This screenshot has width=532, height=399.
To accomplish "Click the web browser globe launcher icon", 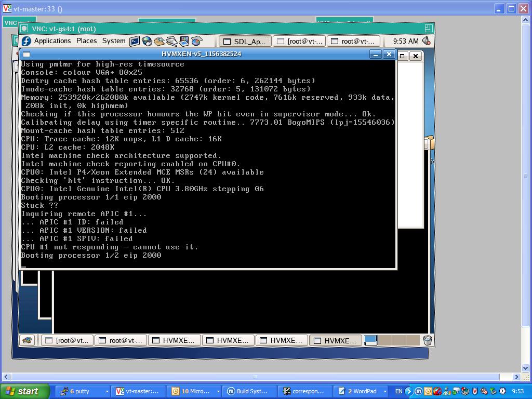I will coord(147,41).
